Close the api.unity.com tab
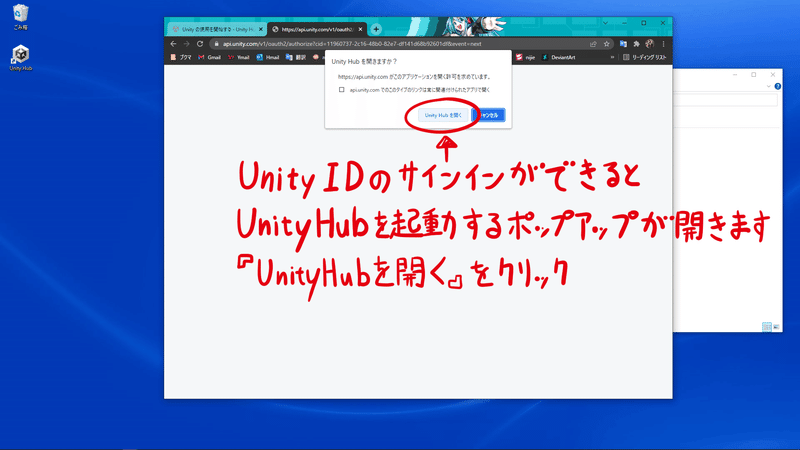 (x=360, y=29)
